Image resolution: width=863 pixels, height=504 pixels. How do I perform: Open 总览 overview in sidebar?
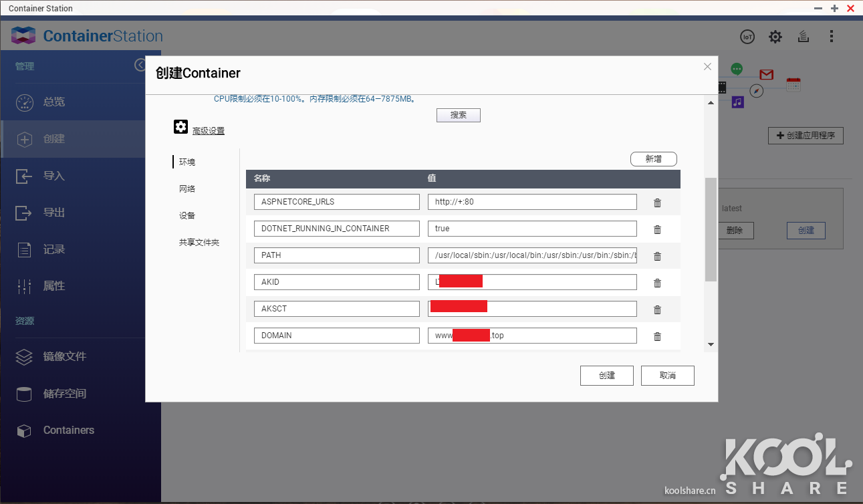click(73, 102)
